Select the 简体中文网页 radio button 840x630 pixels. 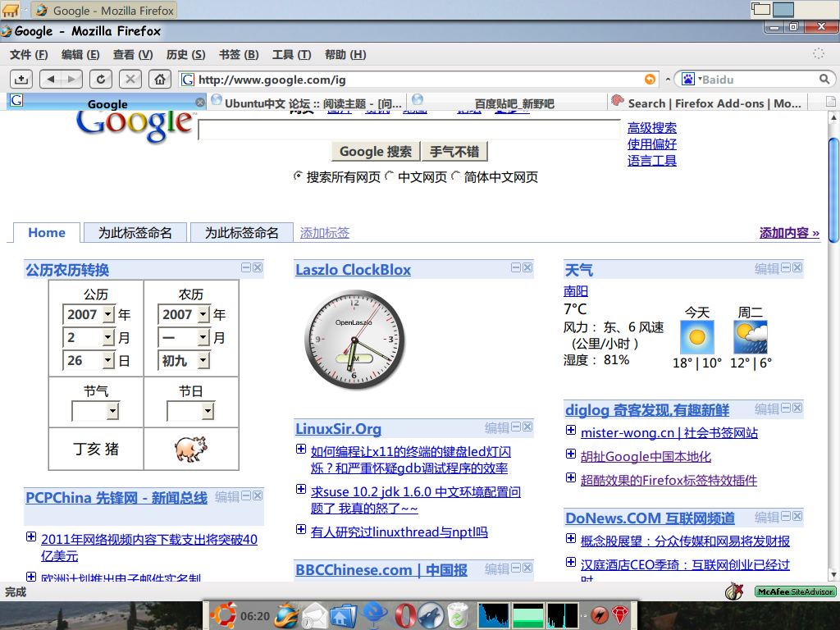456,176
